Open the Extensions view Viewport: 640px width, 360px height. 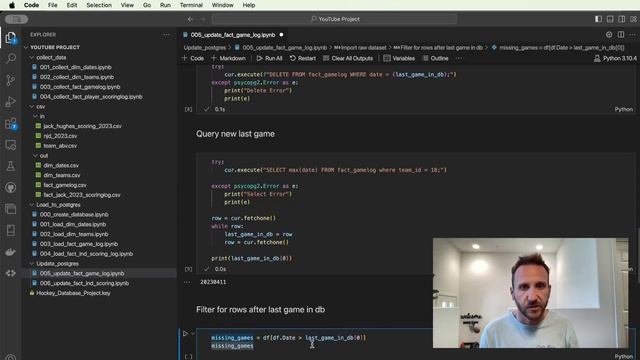11,123
